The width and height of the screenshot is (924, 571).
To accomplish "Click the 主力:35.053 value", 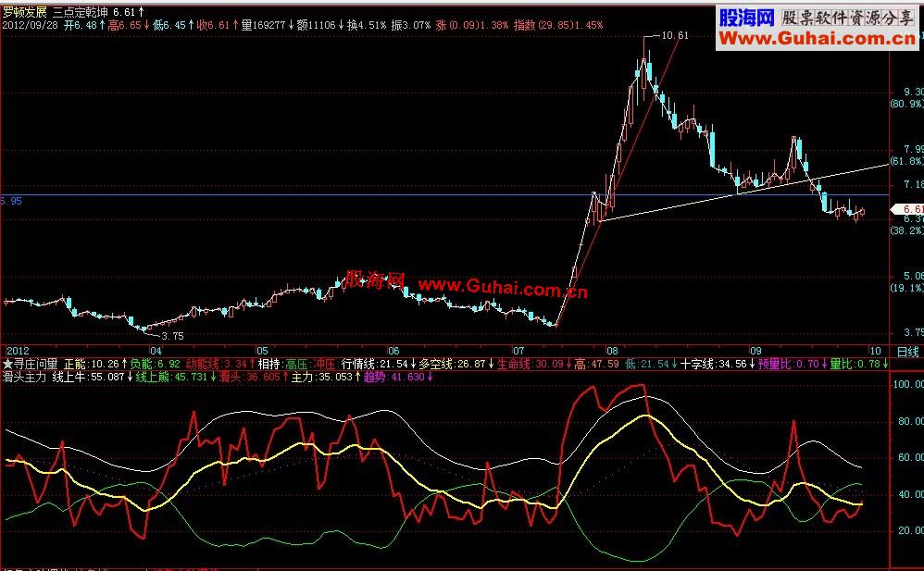I will [321, 378].
